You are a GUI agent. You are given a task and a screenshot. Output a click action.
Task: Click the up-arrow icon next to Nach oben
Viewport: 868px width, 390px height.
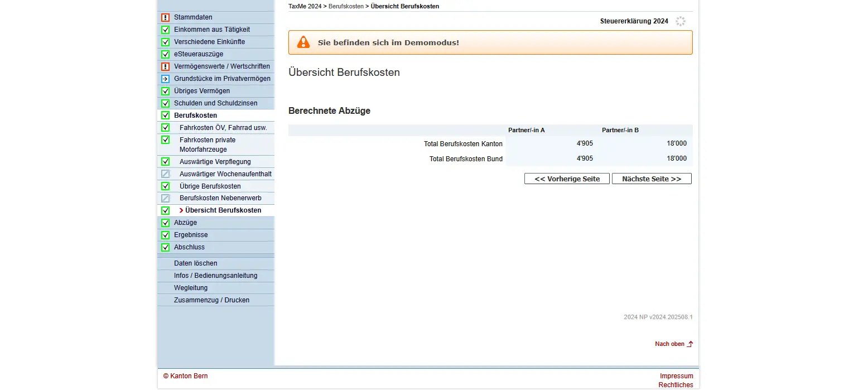[x=690, y=344]
